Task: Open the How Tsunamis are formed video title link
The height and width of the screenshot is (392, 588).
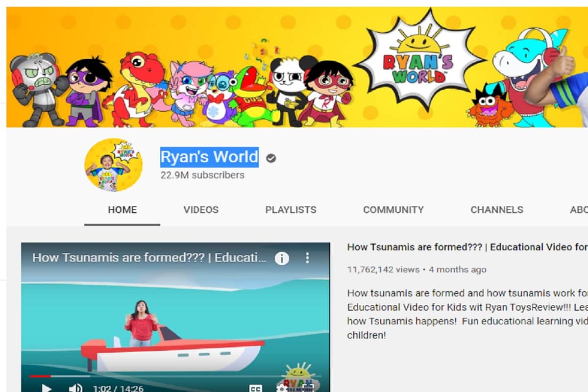Action: click(x=467, y=247)
